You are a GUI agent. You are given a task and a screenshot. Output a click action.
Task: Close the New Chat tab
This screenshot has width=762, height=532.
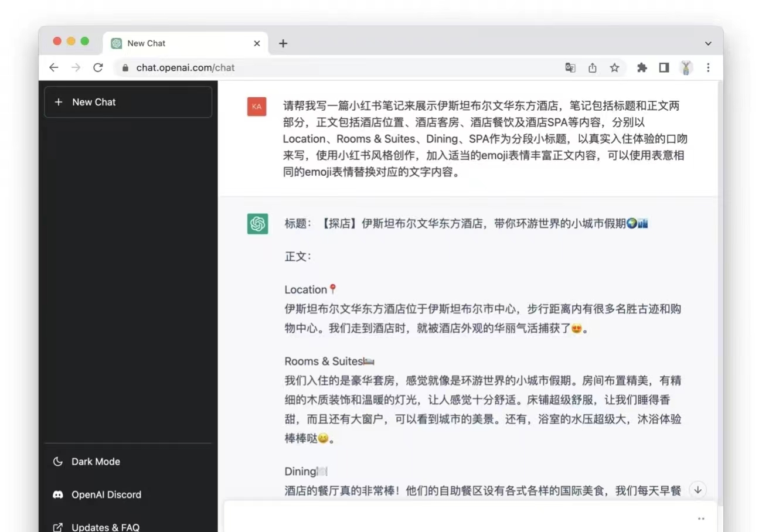[x=257, y=43]
